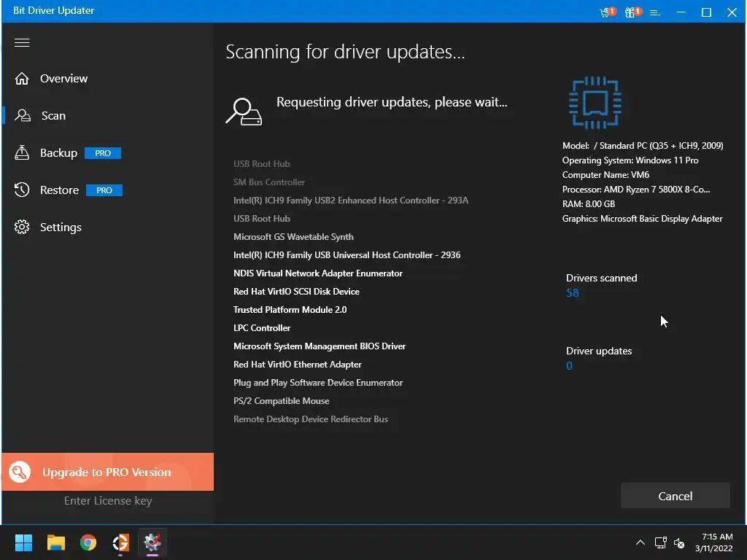
Task: Select ICH9 USB2 Enhanced Host Controller 293A
Action: click(351, 201)
